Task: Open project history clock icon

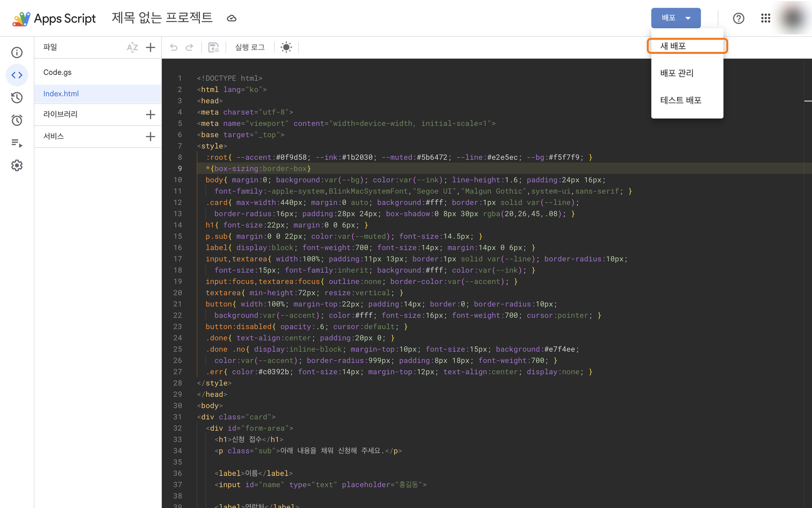Action: pos(17,98)
